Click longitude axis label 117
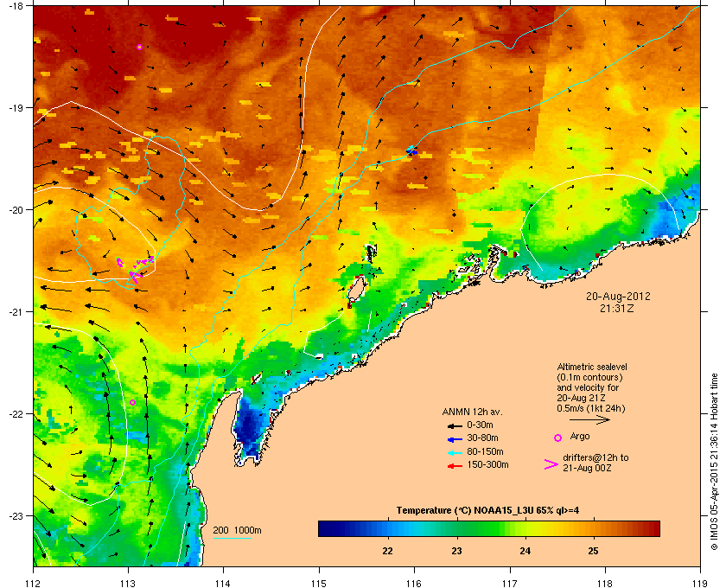The image size is (726, 588). 510,583
